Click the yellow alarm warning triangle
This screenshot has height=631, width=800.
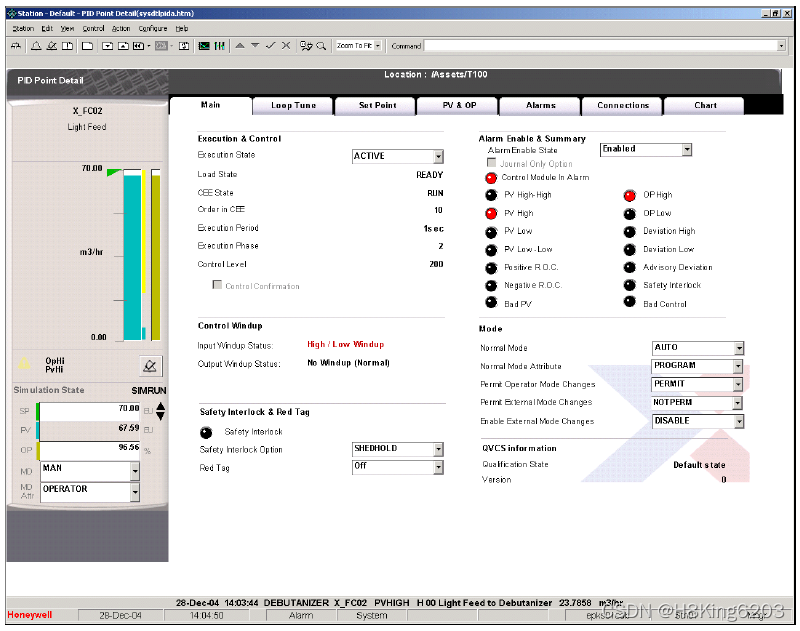click(x=24, y=363)
